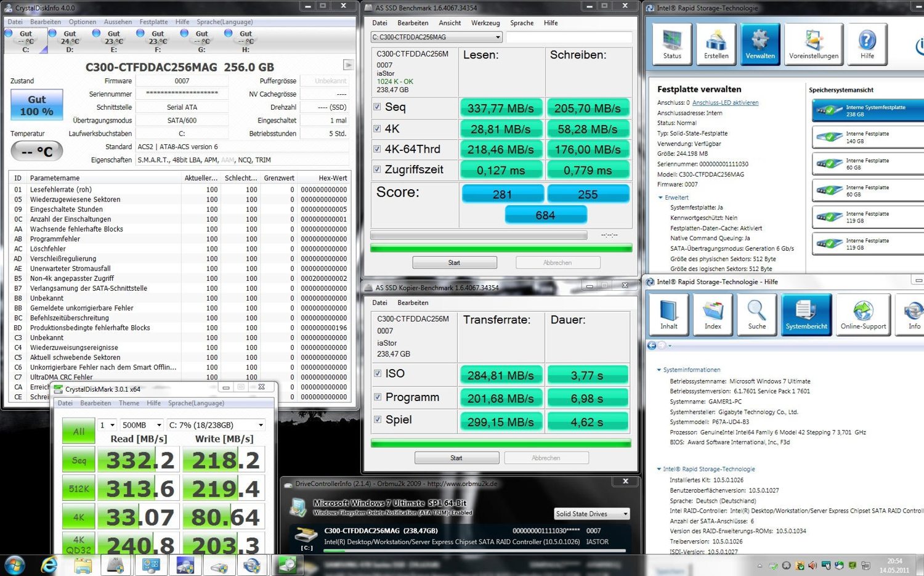924x576 pixels.
Task: Click the Index icon in help window
Action: click(713, 315)
